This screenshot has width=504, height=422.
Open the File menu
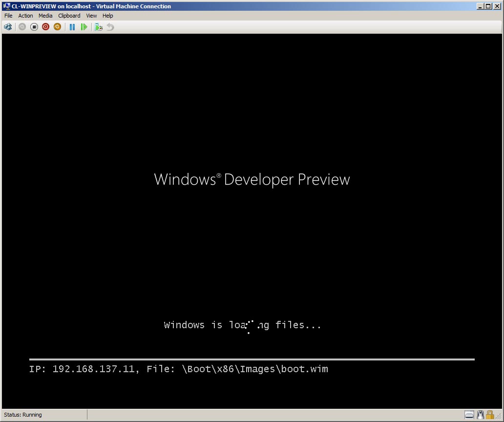pos(8,16)
